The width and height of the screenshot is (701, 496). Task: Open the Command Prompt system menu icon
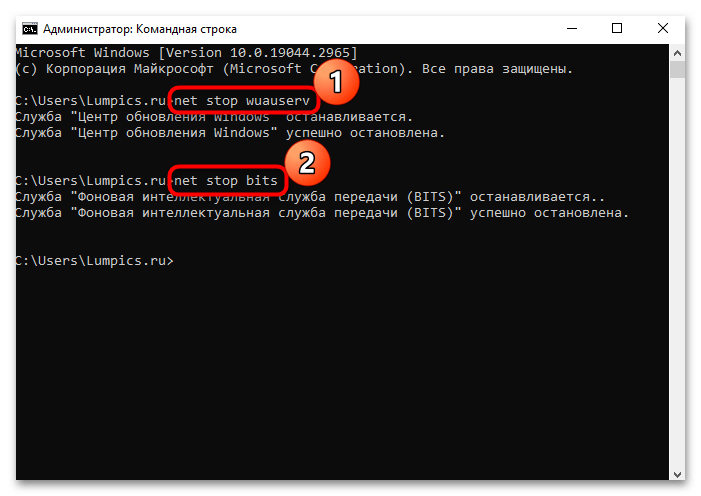[x=30, y=29]
